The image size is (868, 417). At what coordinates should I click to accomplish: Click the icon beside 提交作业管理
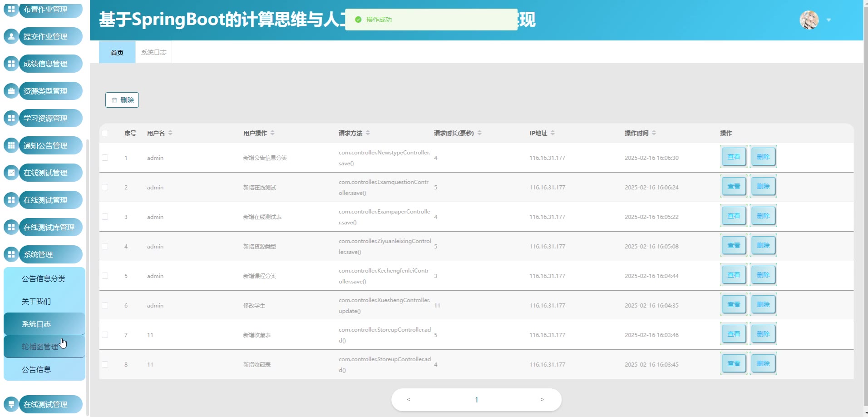[11, 36]
